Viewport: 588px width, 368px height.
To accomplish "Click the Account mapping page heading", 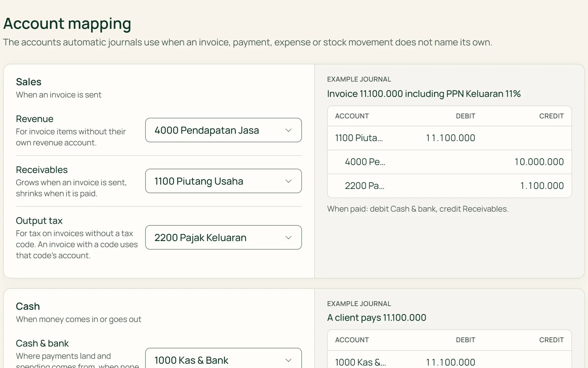I will [x=67, y=24].
